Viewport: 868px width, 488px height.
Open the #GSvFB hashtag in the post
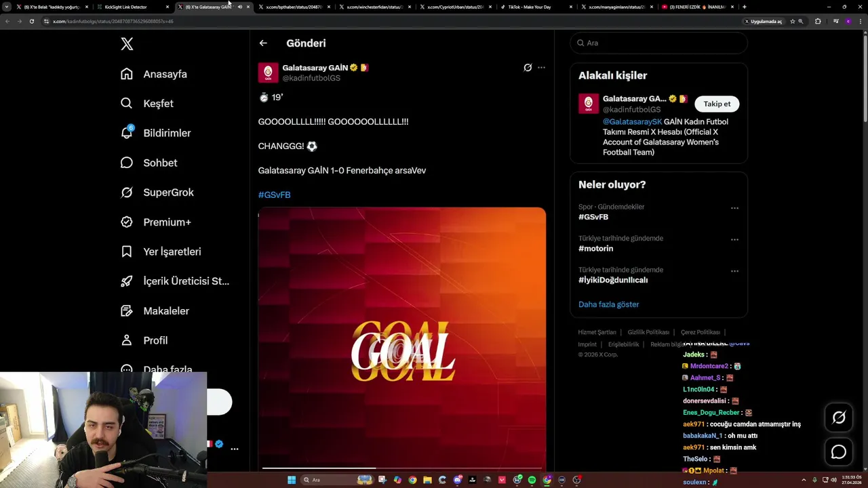(274, 195)
